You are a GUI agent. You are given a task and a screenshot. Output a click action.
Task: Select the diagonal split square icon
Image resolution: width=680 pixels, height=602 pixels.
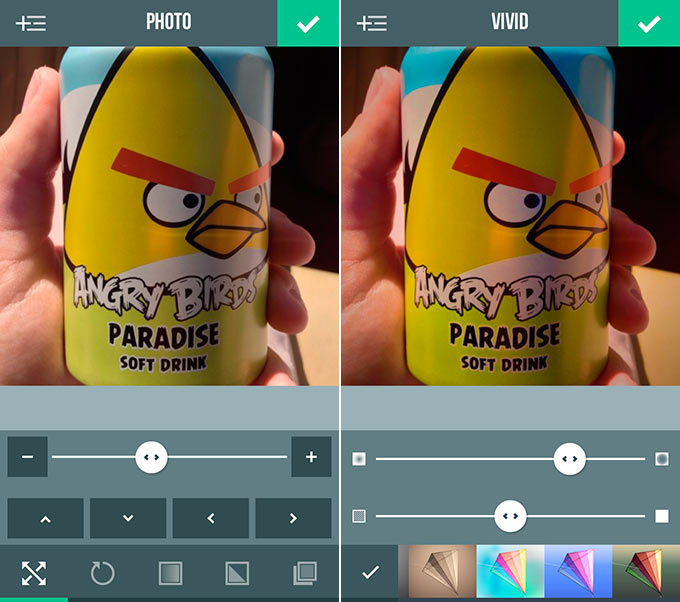coord(237,573)
